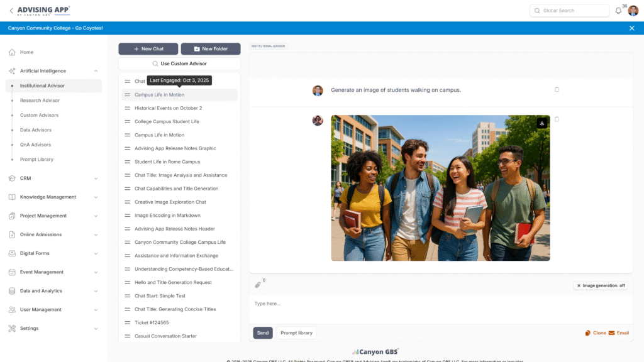This screenshot has width=644, height=362.
Task: Open the generated students image thumbnail
Action: (440, 188)
